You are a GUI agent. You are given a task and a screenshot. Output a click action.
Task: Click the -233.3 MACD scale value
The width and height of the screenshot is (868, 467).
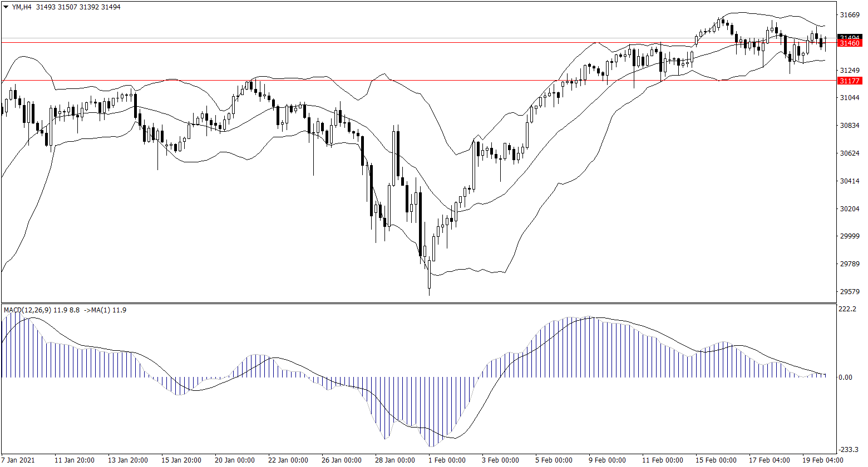click(847, 449)
